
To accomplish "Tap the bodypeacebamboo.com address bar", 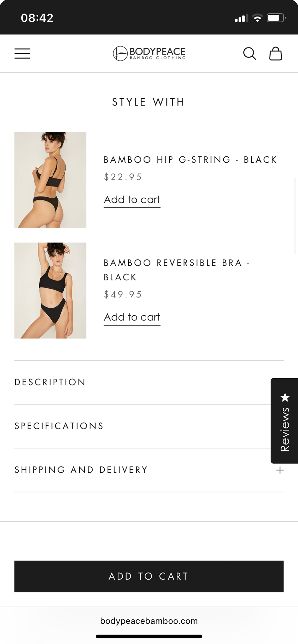I will tap(149, 621).
